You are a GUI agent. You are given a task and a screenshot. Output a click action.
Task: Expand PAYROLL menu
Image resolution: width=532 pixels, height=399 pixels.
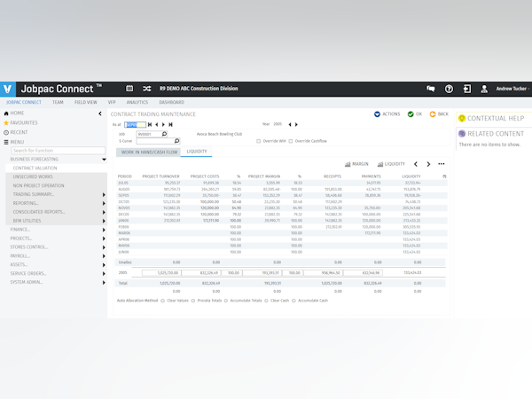(104, 256)
